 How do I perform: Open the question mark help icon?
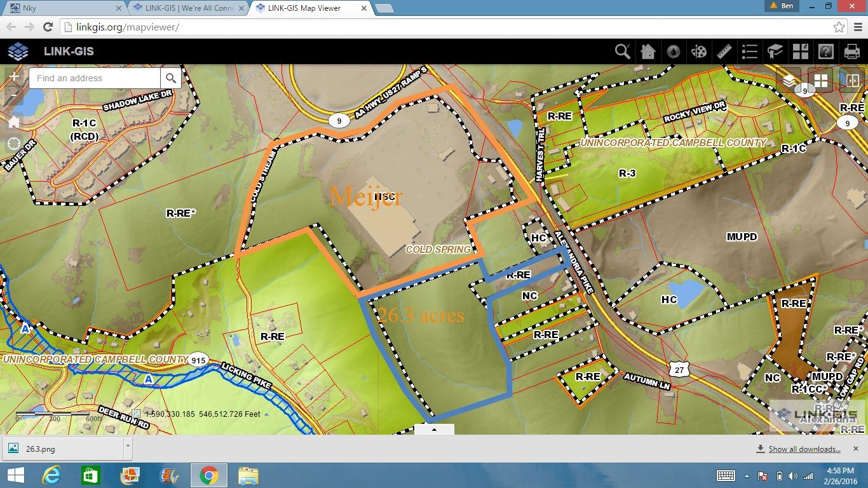point(826,51)
